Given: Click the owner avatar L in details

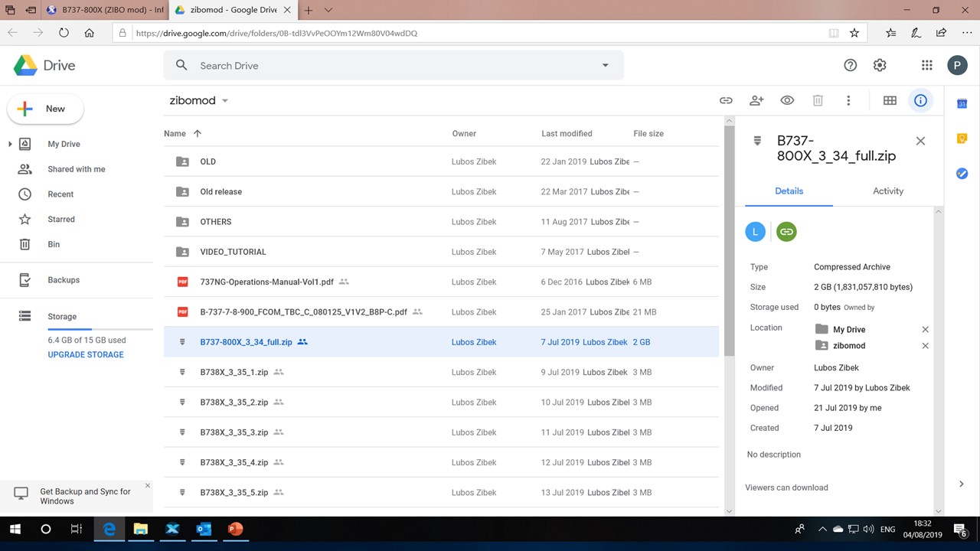Looking at the screenshot, I should click(755, 231).
